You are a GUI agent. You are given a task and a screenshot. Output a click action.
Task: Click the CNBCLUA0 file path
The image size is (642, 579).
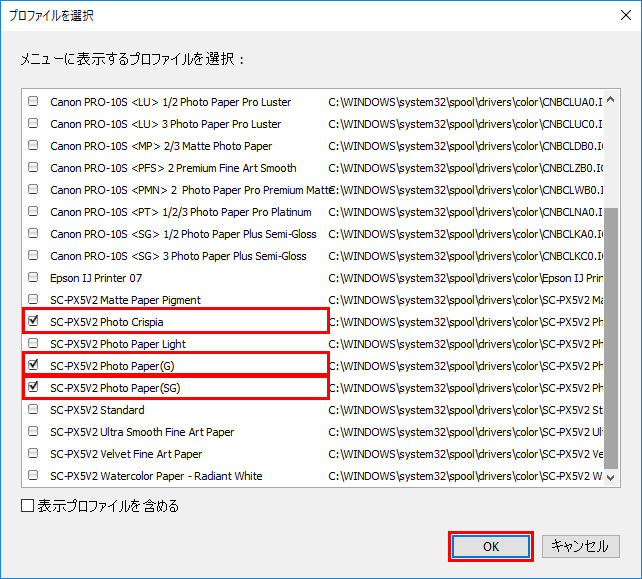[x=465, y=102]
